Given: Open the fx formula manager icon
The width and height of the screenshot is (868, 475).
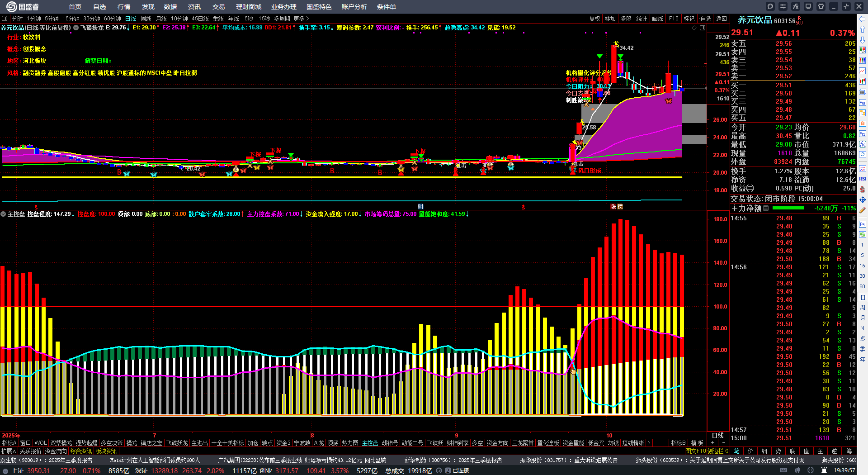Looking at the screenshot, I should pos(796,6).
